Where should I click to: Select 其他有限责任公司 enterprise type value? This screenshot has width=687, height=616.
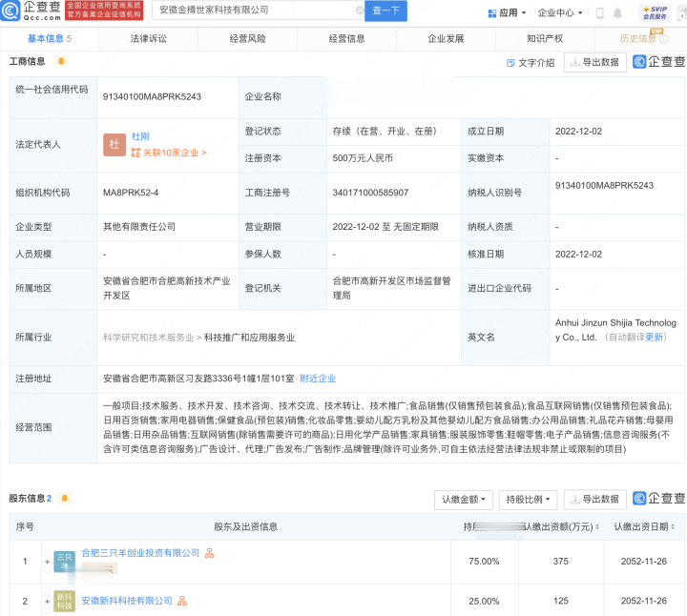(x=139, y=227)
